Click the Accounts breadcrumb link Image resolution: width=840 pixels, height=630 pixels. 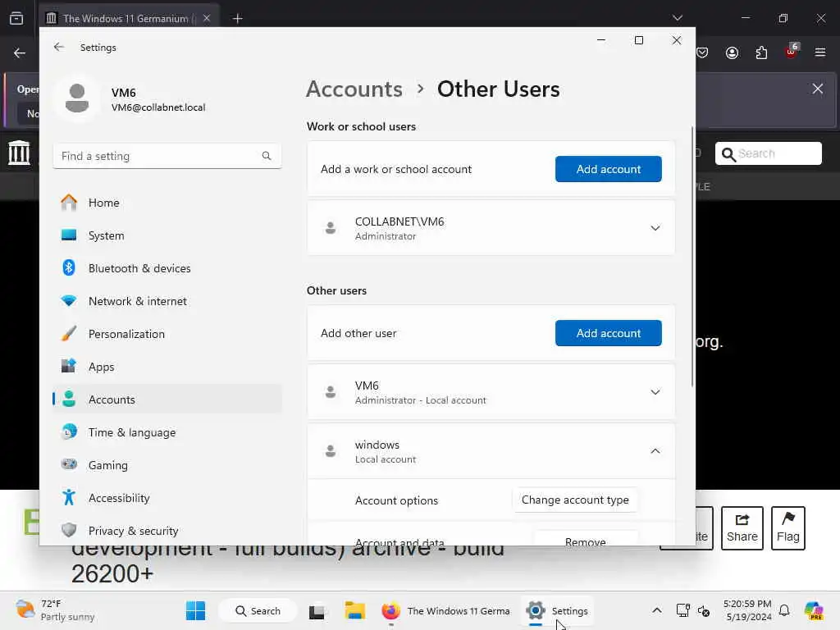point(354,89)
